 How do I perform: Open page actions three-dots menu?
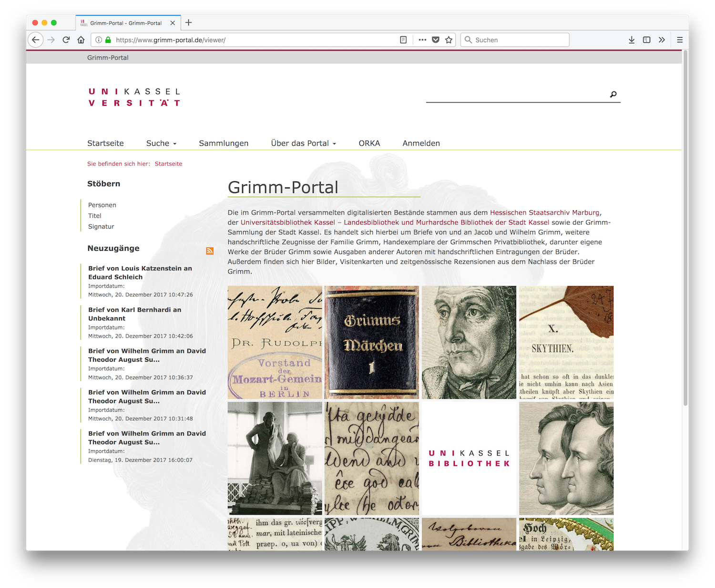click(x=422, y=40)
